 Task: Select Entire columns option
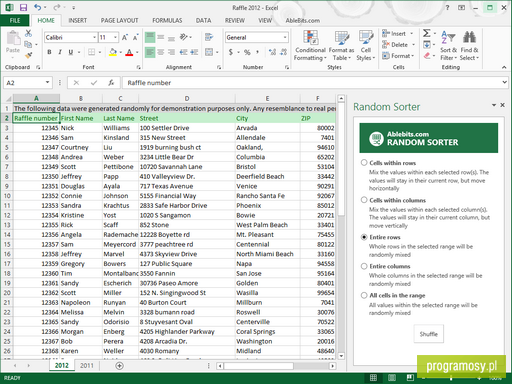364,266
